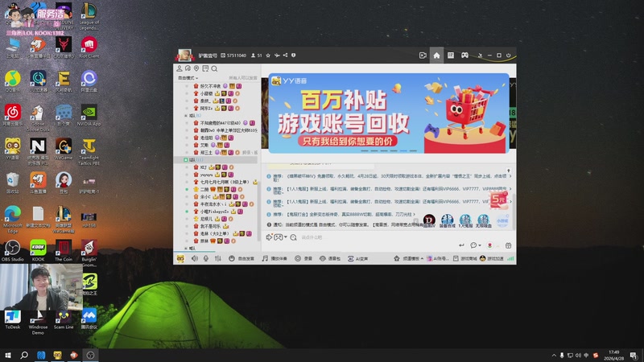Open the system tray overflow arrow

tap(554, 355)
